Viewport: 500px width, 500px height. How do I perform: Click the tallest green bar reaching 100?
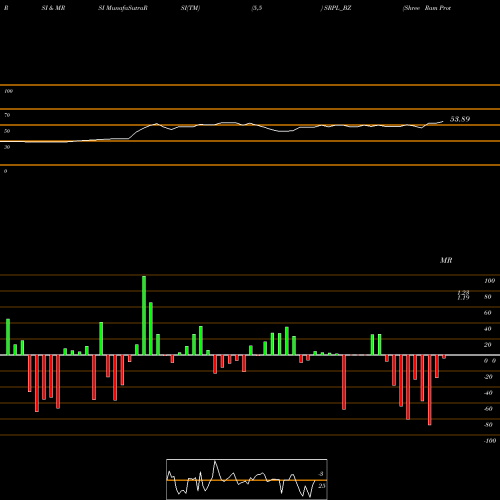point(144,315)
